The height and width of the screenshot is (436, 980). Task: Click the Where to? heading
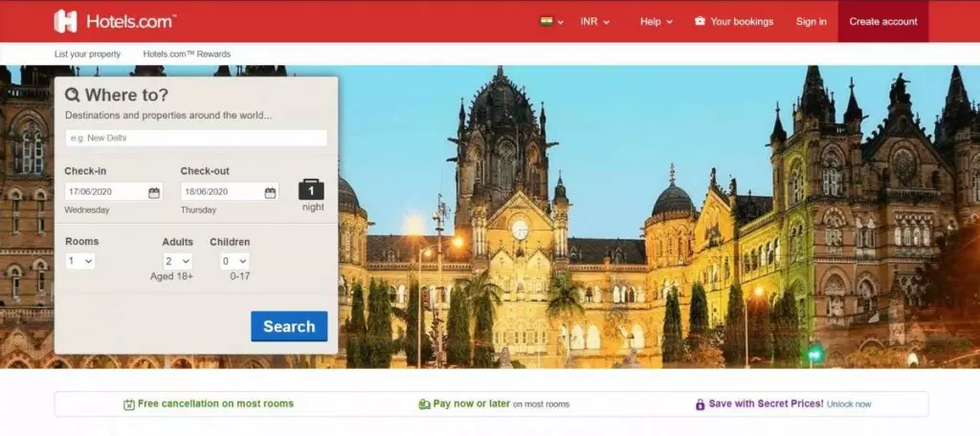click(126, 95)
